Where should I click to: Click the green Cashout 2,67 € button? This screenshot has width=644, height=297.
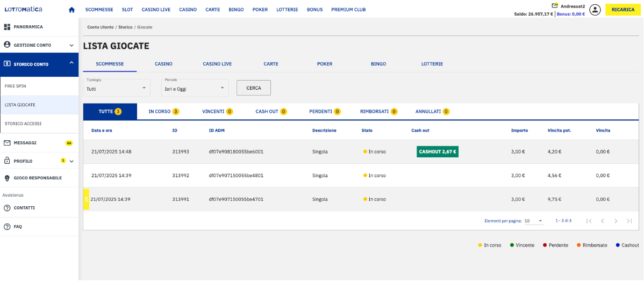(437, 152)
